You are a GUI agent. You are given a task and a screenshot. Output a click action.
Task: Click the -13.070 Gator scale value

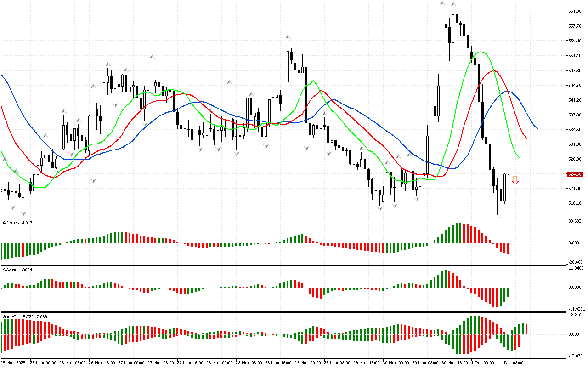coord(575,356)
